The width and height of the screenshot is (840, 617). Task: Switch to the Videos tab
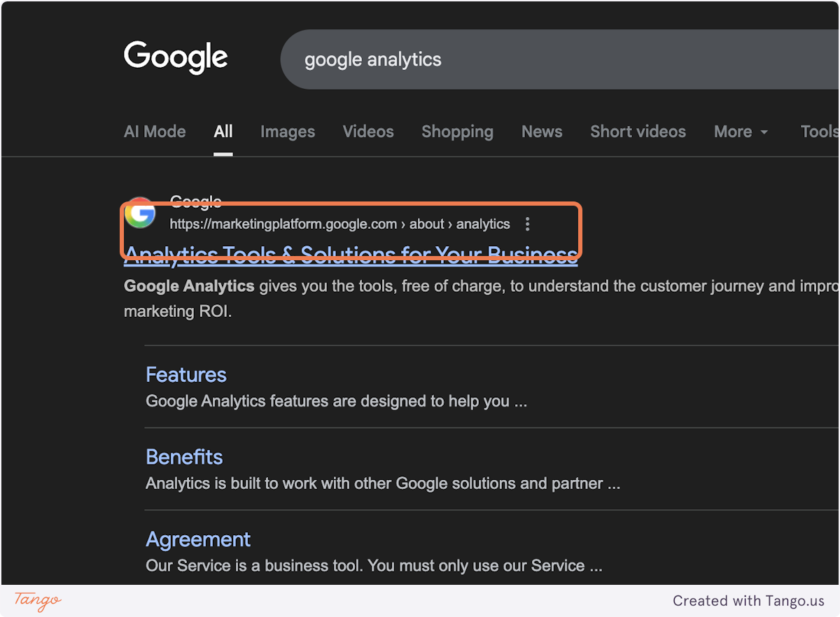[368, 132]
